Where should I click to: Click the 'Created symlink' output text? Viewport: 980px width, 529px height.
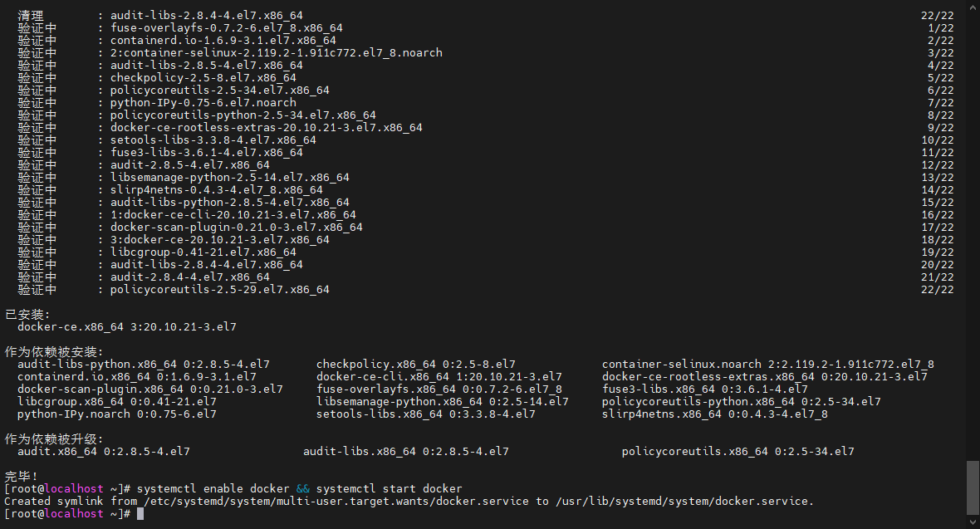point(54,502)
